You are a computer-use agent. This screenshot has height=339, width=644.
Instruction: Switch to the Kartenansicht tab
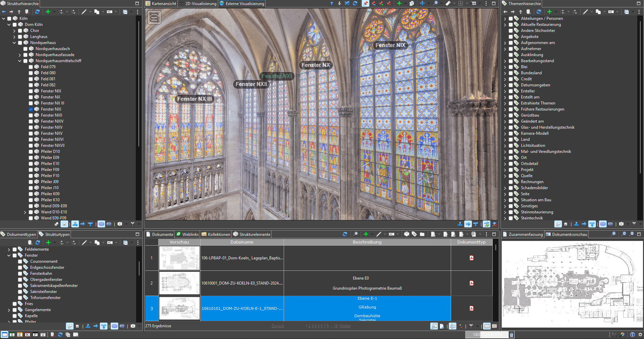click(161, 4)
